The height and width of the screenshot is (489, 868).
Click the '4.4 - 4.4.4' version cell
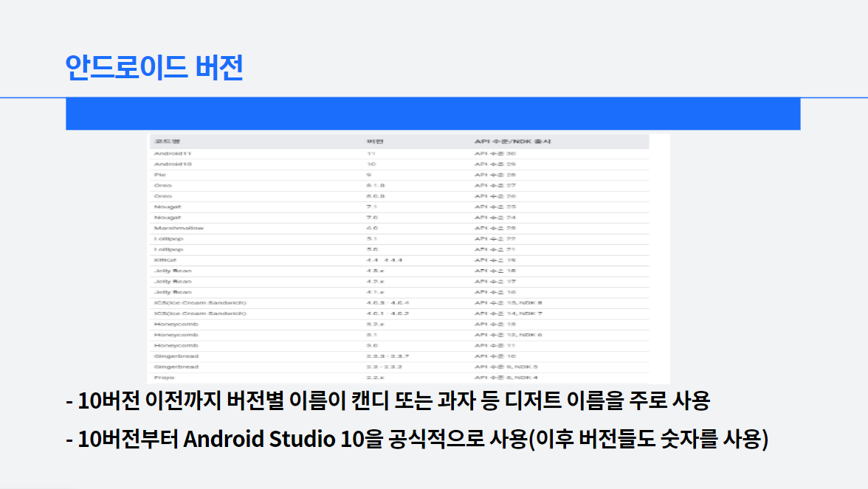[384, 260]
